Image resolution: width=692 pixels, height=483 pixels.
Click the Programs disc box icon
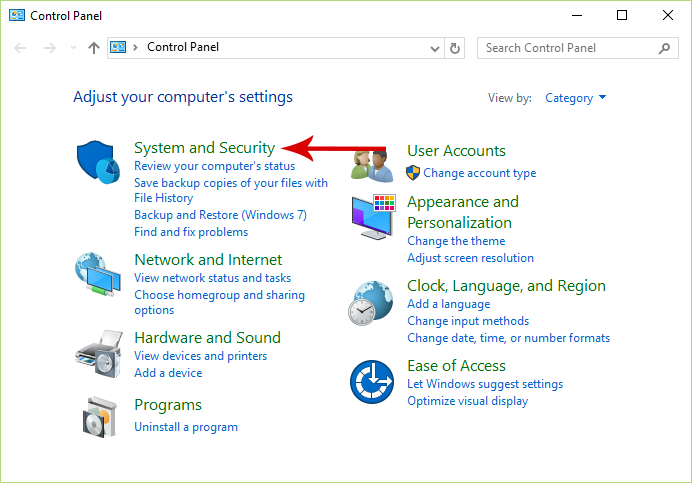coord(98,418)
